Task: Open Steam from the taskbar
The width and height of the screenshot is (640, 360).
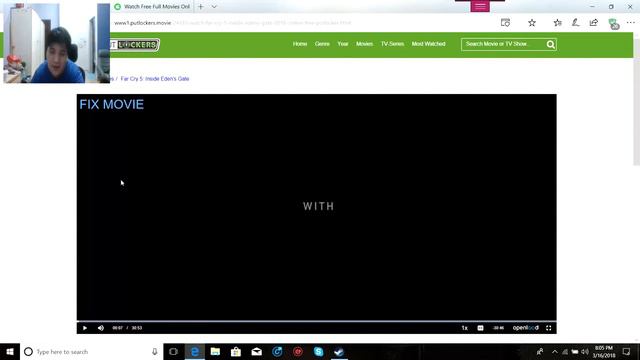Action: (339, 351)
